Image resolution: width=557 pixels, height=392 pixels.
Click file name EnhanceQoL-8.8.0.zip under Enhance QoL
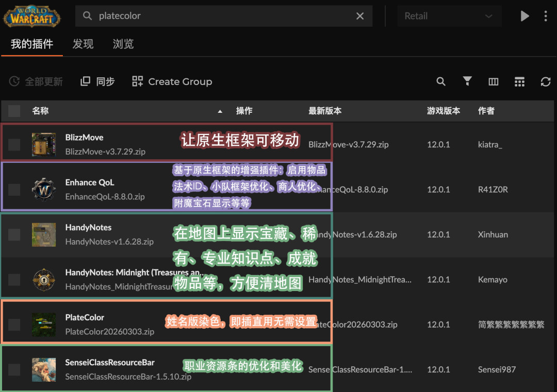pyautogui.click(x=105, y=197)
